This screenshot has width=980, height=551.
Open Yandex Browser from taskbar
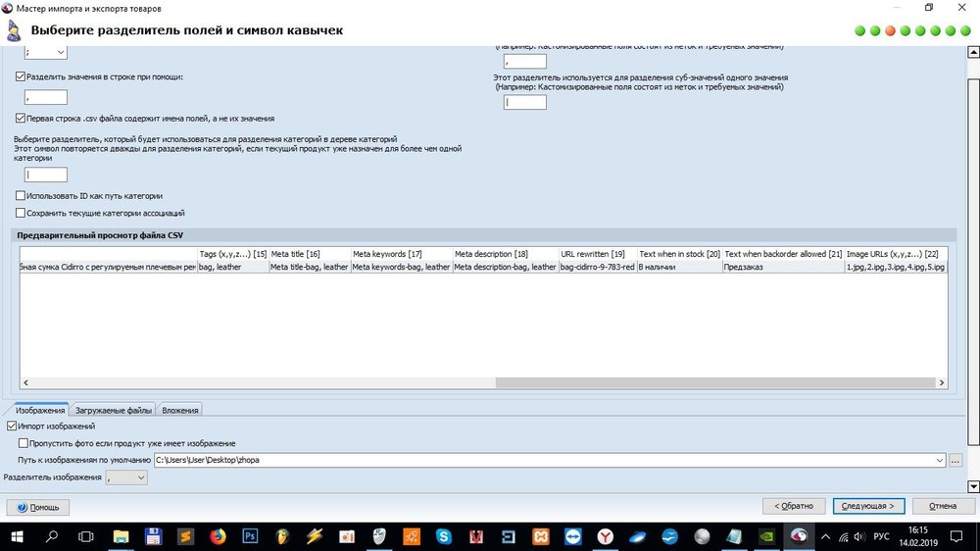605,536
